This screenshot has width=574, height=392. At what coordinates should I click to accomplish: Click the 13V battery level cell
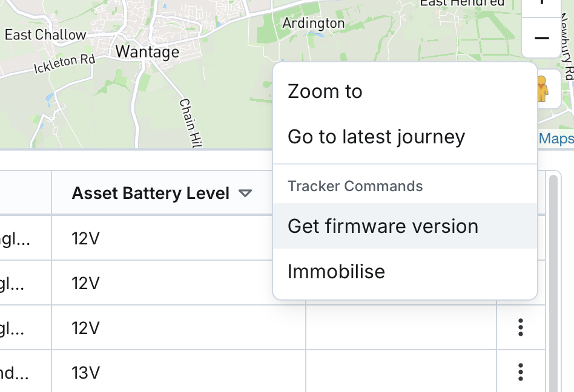pos(85,372)
